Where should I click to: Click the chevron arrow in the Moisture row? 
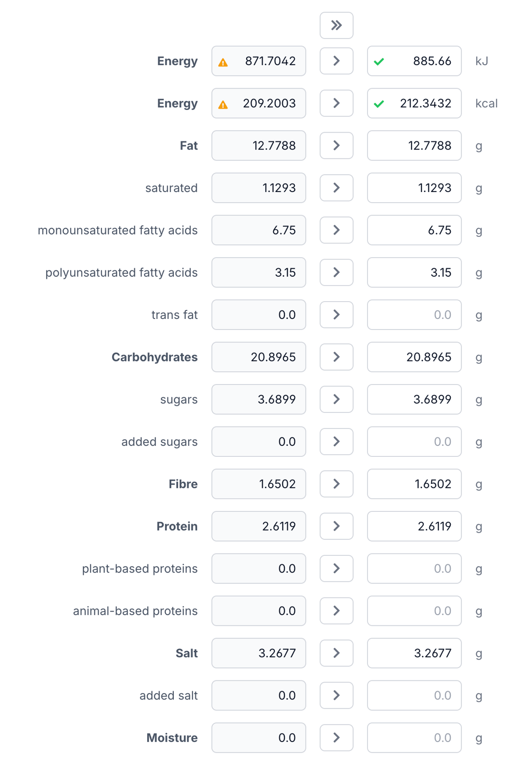pos(336,738)
